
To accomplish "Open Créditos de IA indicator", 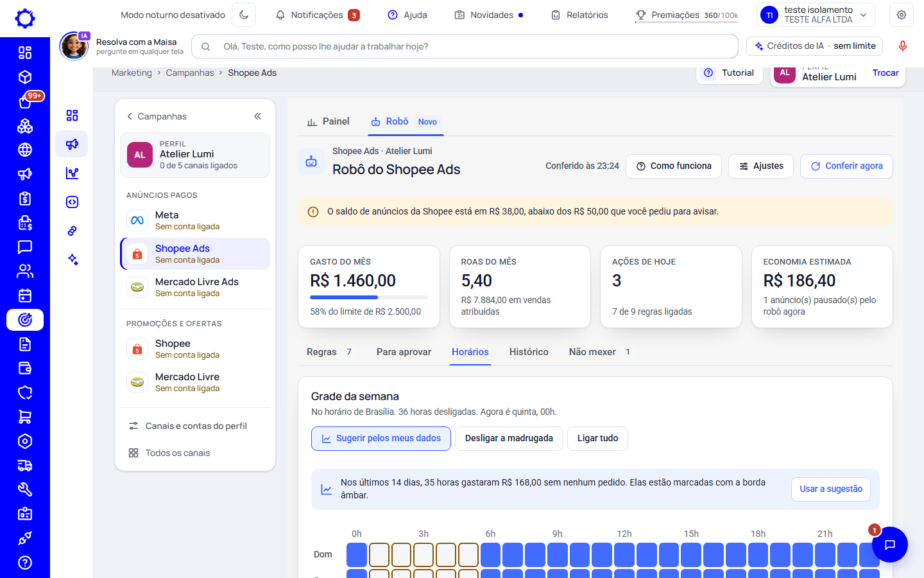I will click(815, 46).
